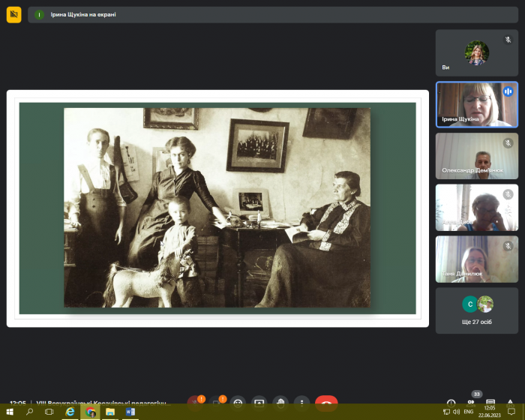Turn on the camera in call controls
The height and width of the screenshot is (420, 525).
coord(217,402)
